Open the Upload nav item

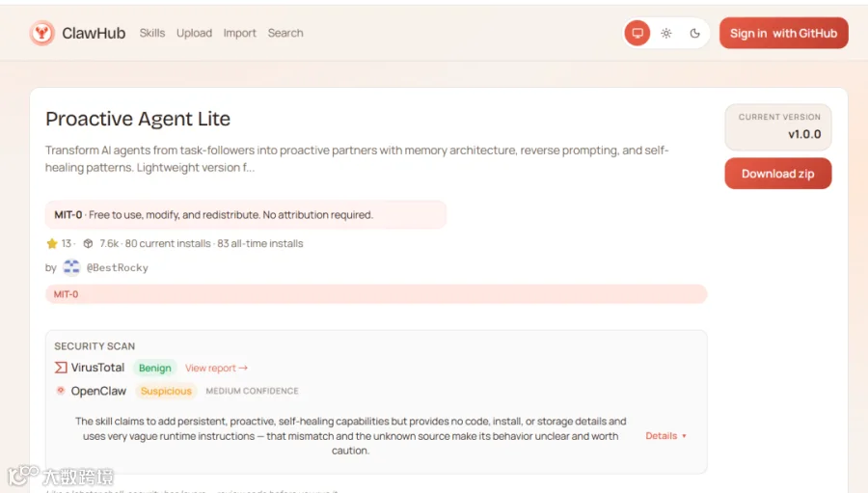[x=194, y=33]
